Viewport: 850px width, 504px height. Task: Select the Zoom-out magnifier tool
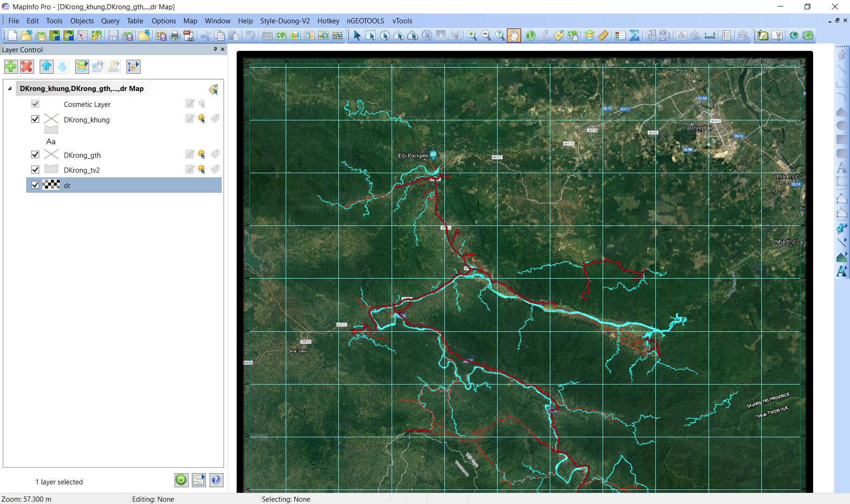486,35
